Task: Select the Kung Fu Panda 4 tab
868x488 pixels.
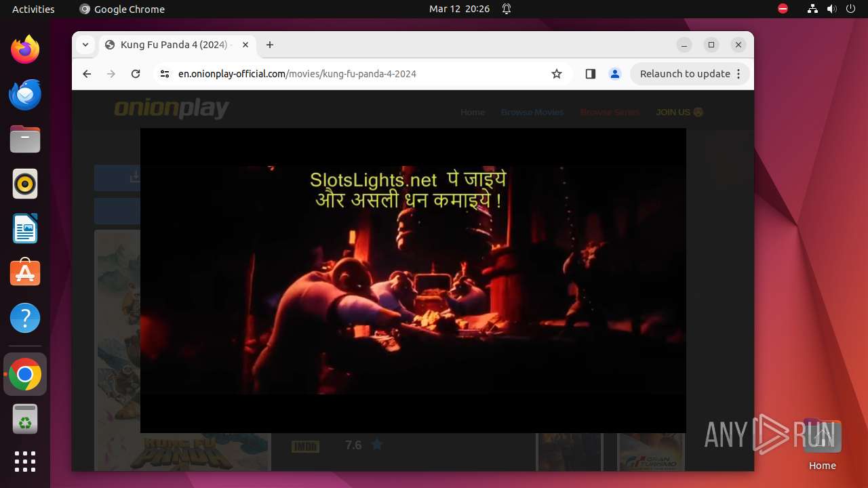Action: [177, 45]
